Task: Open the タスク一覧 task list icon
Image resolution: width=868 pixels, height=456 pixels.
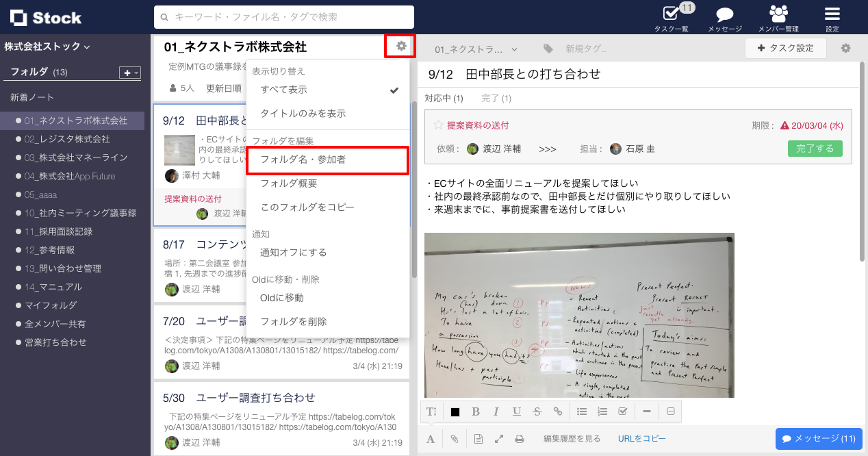Action: pyautogui.click(x=671, y=16)
